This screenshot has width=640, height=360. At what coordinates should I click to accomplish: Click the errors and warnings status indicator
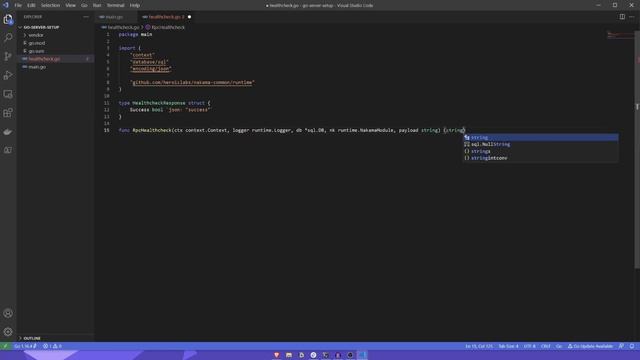coord(52,346)
